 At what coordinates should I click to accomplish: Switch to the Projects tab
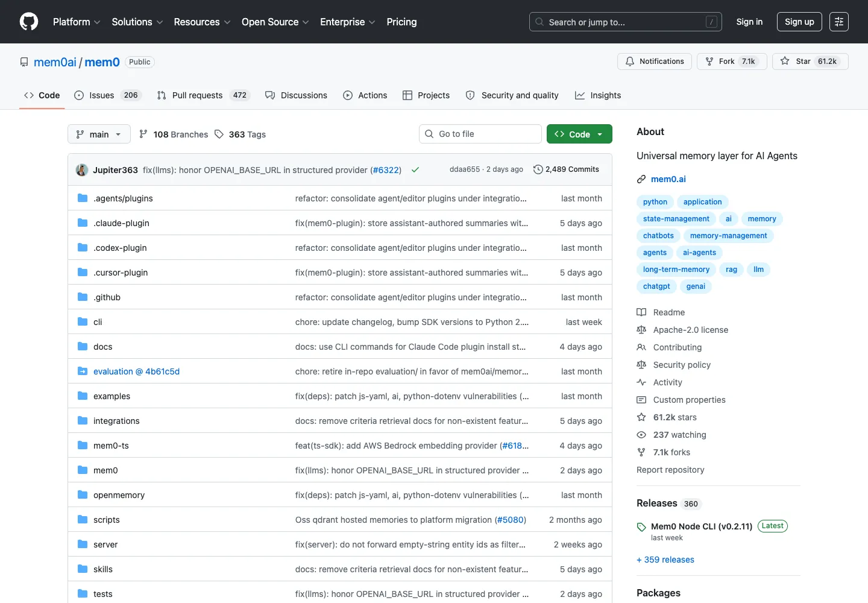coord(426,95)
